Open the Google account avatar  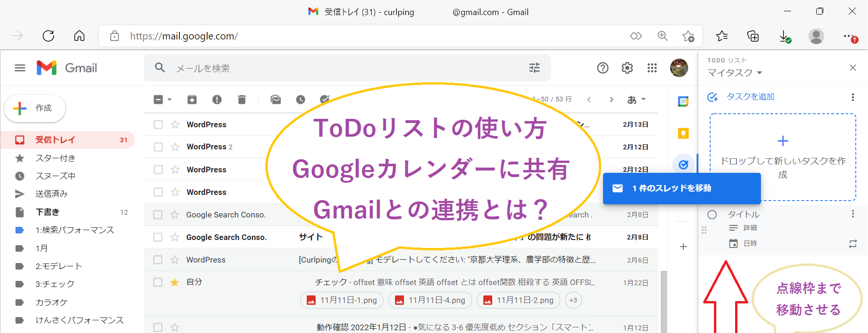679,68
